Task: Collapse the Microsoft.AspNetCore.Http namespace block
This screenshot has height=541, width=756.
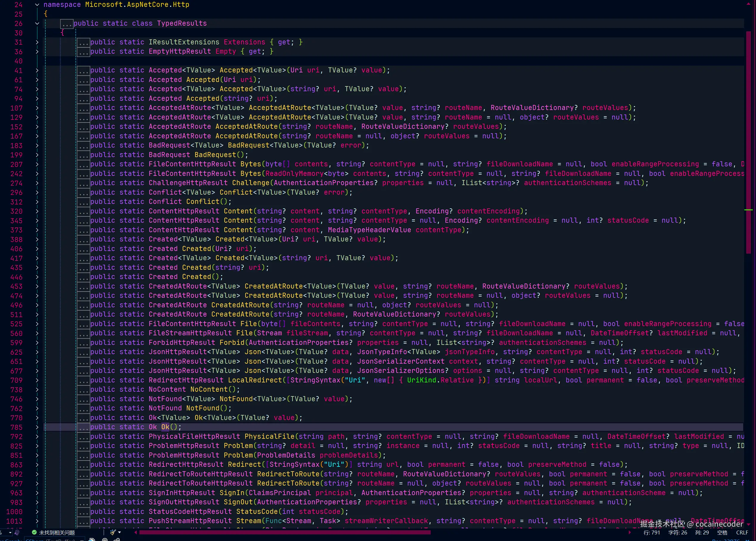Action: pos(37,5)
